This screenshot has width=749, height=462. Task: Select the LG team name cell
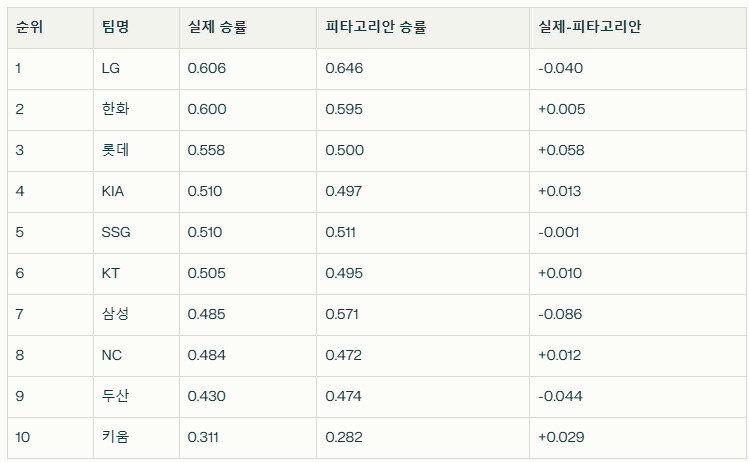point(136,68)
